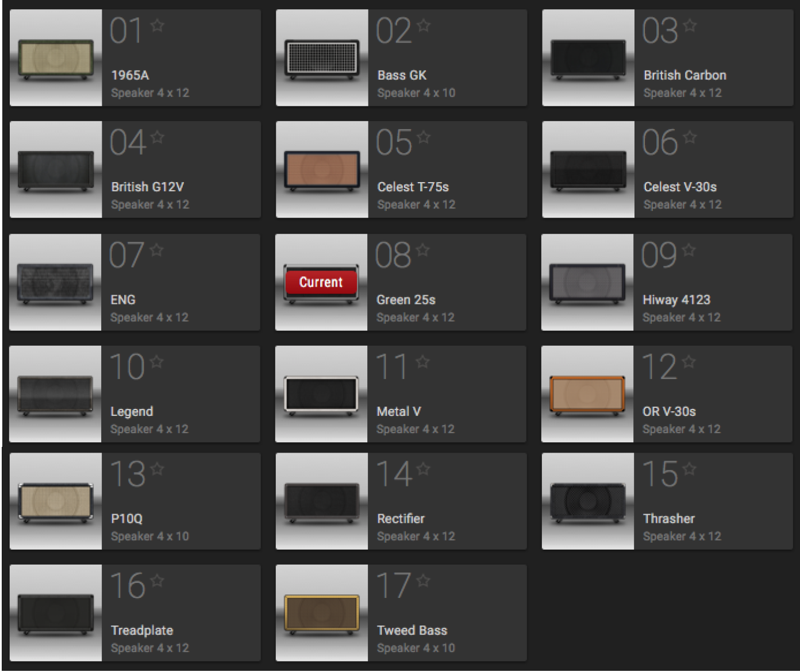Image resolution: width=800 pixels, height=672 pixels.
Task: Favorite the Thrasher cabinet
Action: tap(690, 469)
